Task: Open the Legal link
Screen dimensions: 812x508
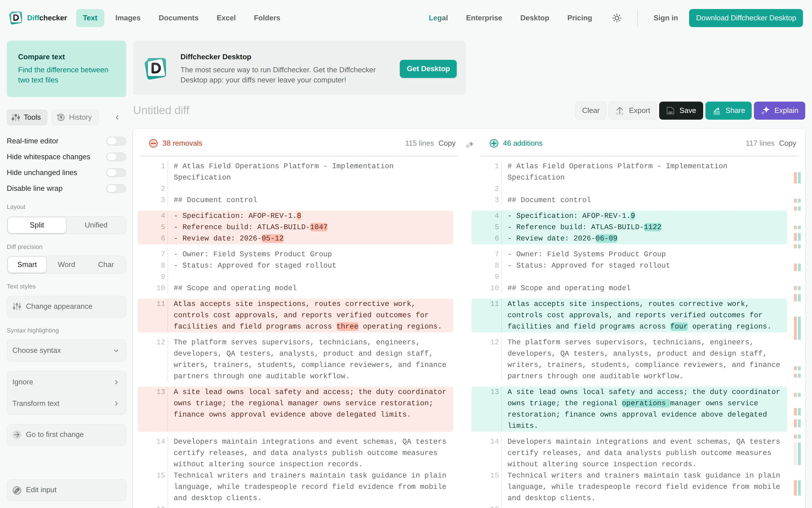Action: click(438, 18)
